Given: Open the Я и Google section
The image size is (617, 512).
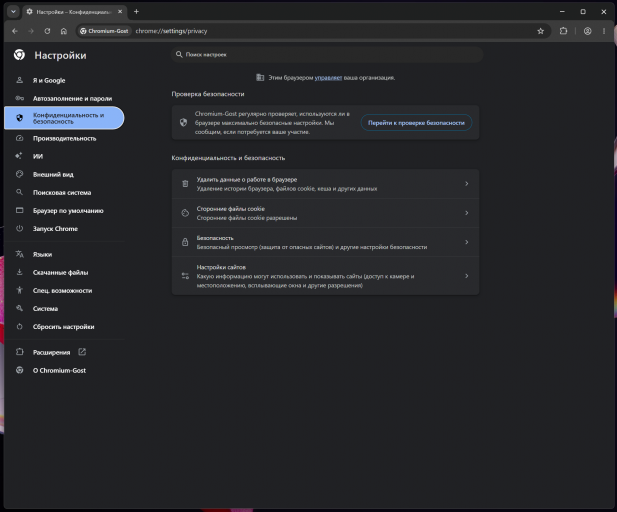Looking at the screenshot, I should 64,80.
